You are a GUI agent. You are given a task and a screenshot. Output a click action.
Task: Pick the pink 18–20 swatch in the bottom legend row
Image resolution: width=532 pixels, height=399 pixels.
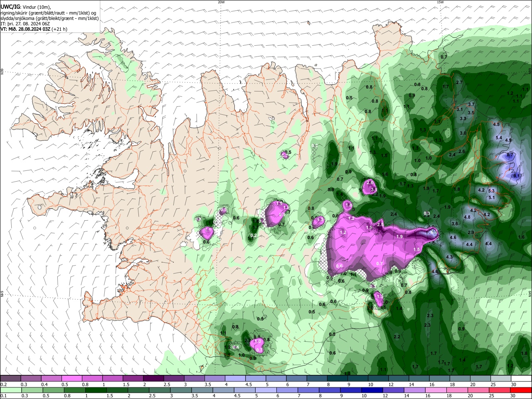pyautogui.click(x=457, y=390)
